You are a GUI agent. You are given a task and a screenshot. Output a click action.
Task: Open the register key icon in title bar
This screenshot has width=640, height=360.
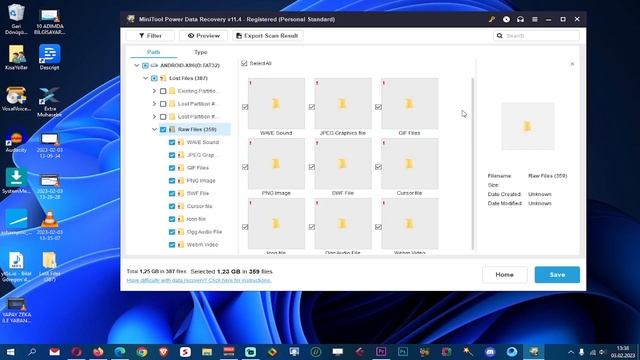click(492, 19)
